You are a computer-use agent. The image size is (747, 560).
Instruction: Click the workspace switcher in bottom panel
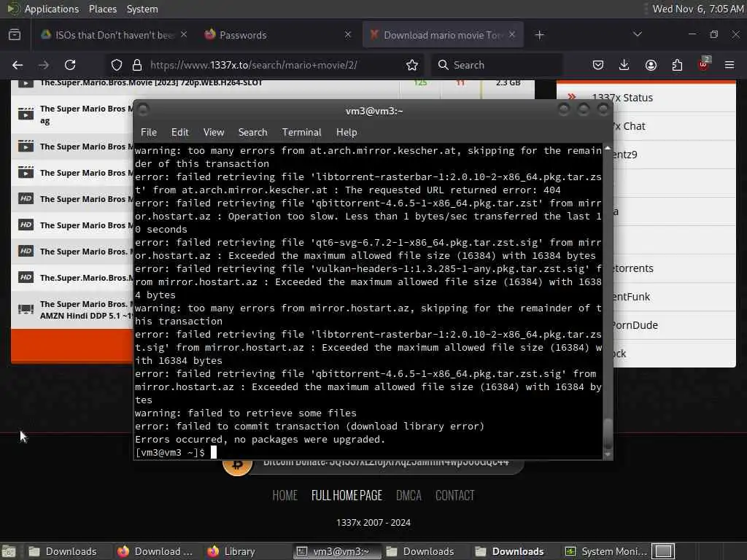click(663, 551)
